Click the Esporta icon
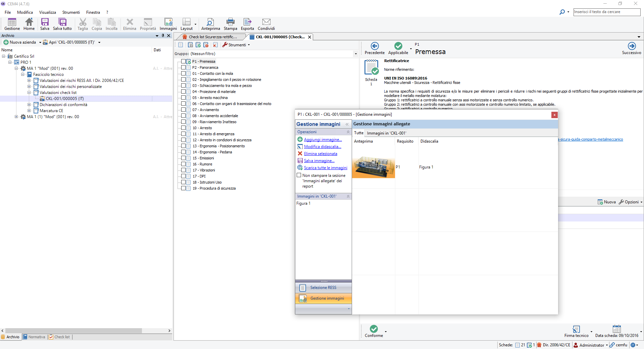Image resolution: width=644 pixels, height=349 pixels. [x=247, y=22]
